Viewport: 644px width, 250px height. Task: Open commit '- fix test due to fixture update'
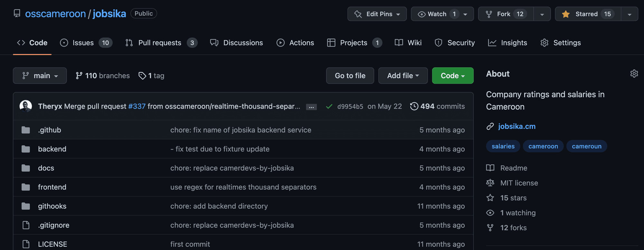220,149
